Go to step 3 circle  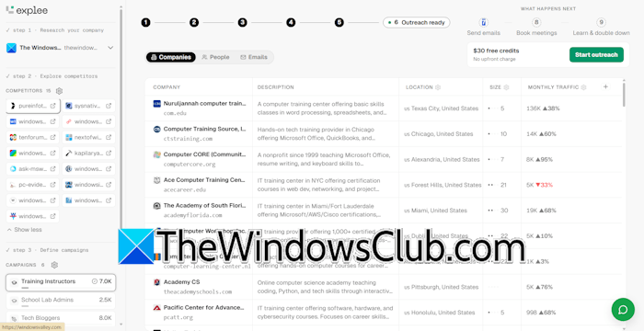tap(242, 23)
